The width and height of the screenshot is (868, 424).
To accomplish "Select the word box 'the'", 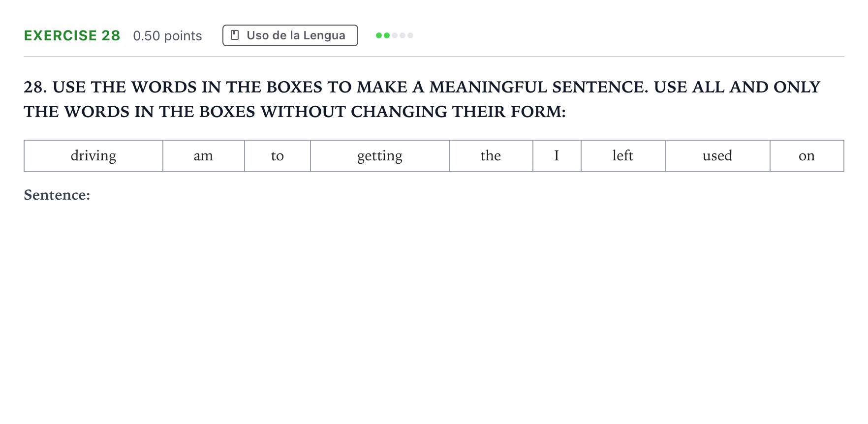I will click(491, 156).
